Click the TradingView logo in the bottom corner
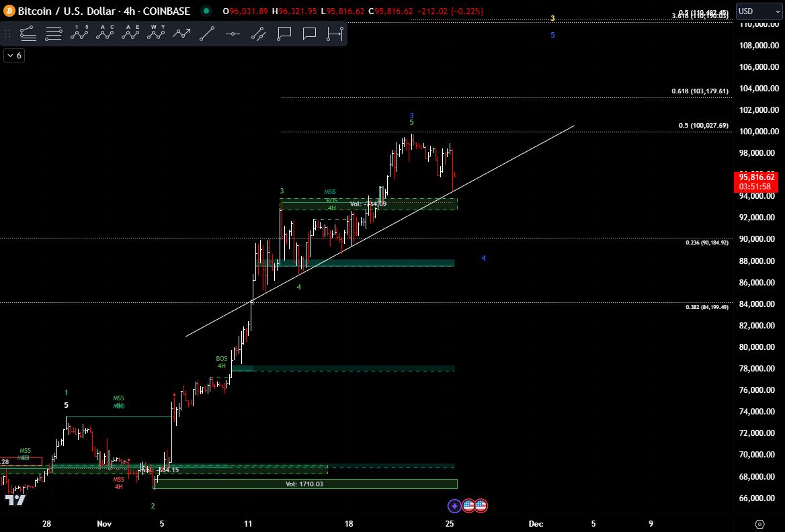Screen dimensions: 785x532 point(15,500)
